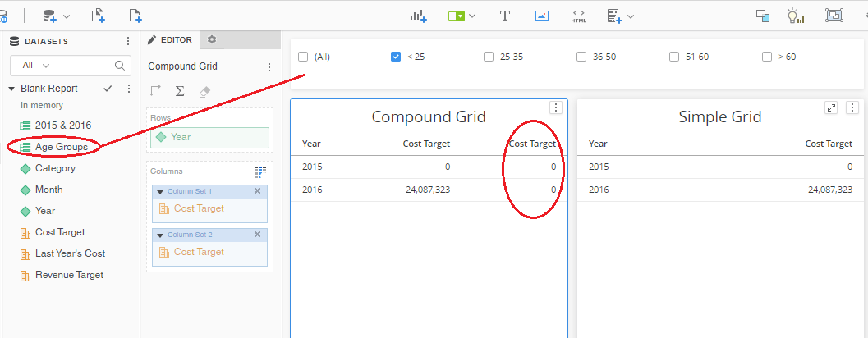The height and width of the screenshot is (338, 868).
Task: Collapse the Blank Report dataset tree
Action: point(12,89)
